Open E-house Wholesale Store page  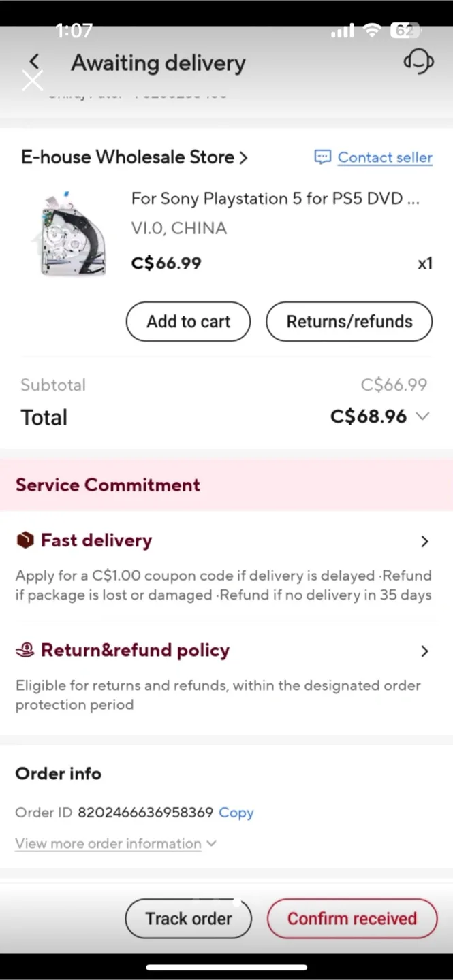tap(134, 157)
